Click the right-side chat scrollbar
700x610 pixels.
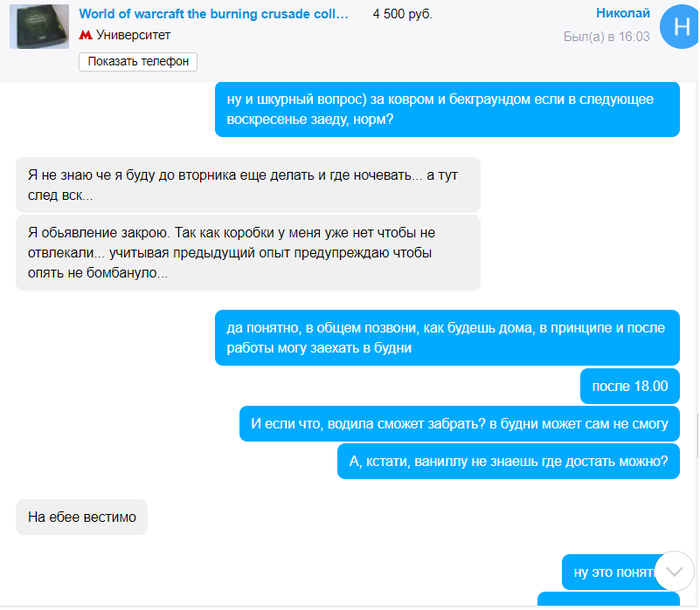697,435
